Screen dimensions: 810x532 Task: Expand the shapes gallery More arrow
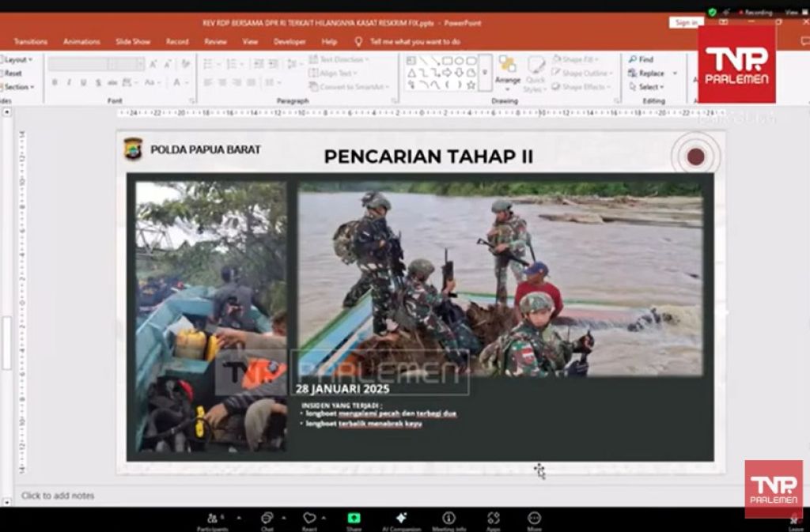pyautogui.click(x=485, y=73)
